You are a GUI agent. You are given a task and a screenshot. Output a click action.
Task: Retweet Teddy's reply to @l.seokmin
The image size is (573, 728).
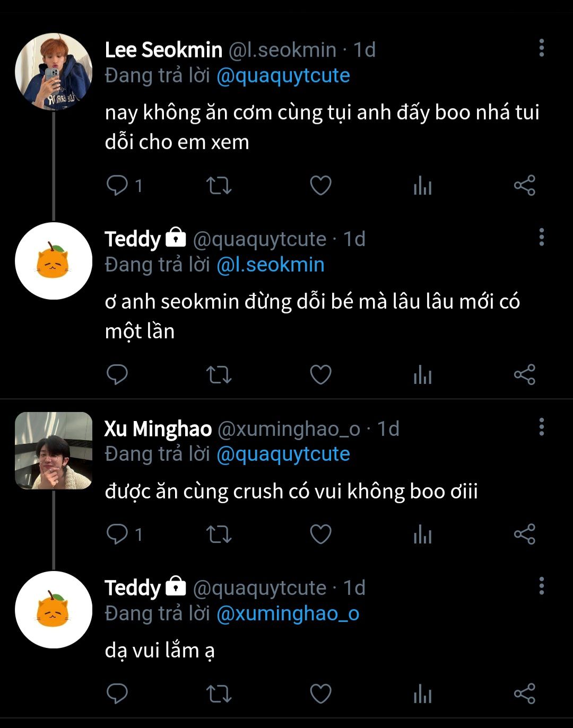pyautogui.click(x=219, y=375)
